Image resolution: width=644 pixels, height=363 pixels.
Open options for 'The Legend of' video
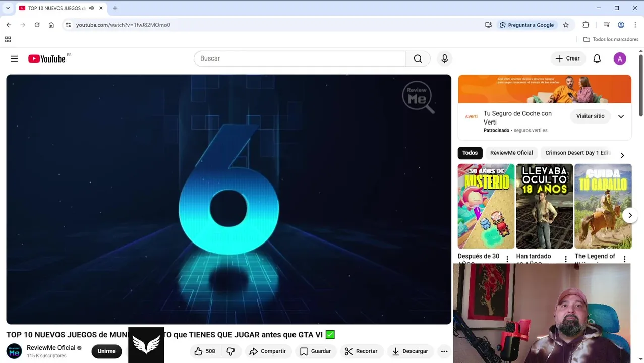coord(624,259)
